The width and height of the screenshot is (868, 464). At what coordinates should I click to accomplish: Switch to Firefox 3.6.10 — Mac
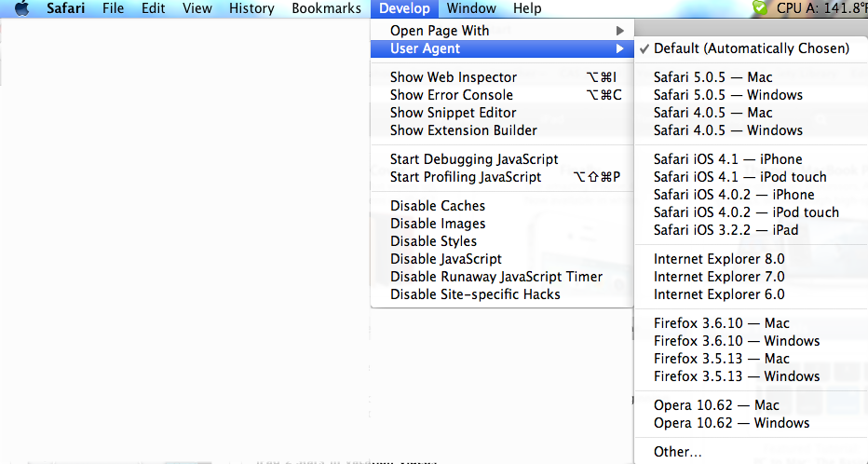tap(752, 322)
